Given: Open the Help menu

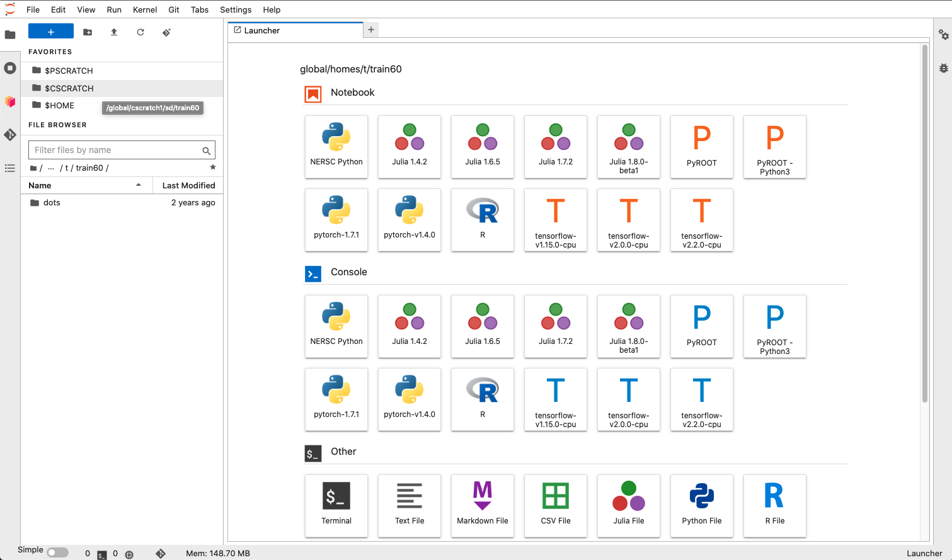Looking at the screenshot, I should [x=272, y=9].
